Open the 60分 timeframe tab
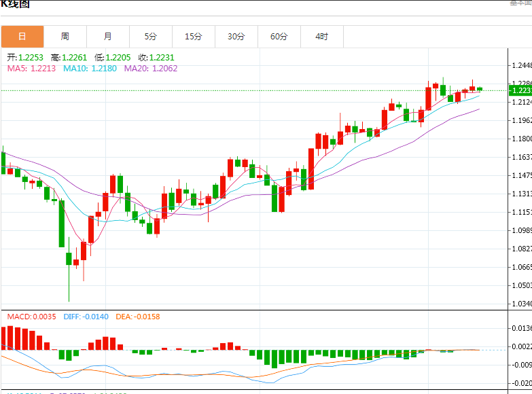 [x=279, y=37]
